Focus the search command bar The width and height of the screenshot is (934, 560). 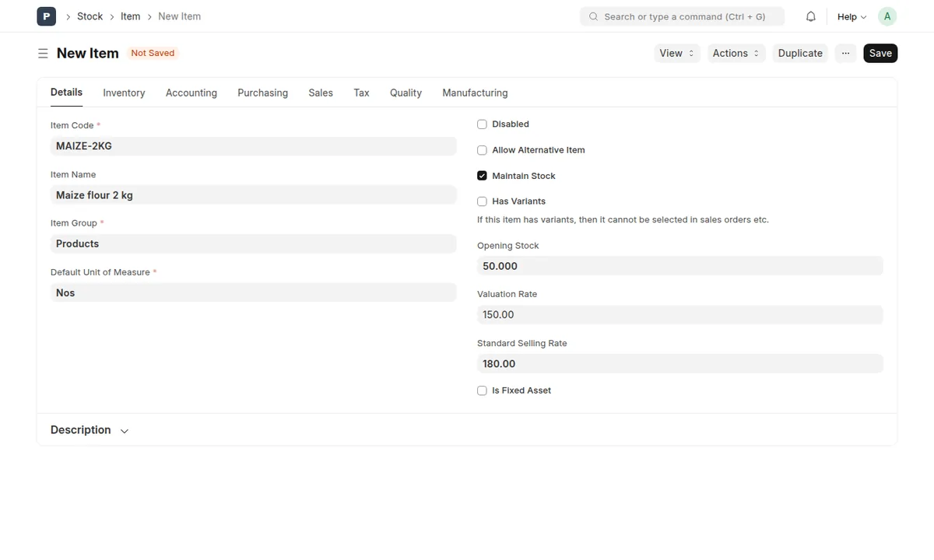(682, 16)
